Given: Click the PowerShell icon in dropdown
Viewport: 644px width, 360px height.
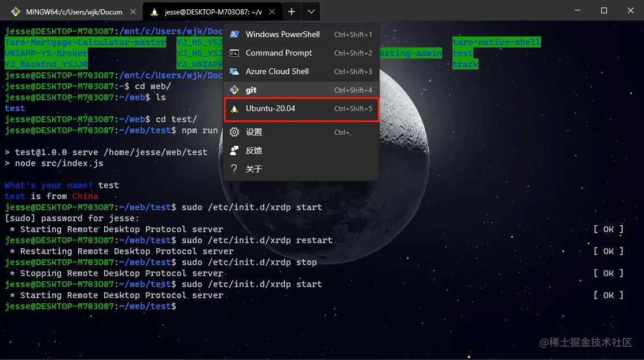Looking at the screenshot, I should (234, 35).
